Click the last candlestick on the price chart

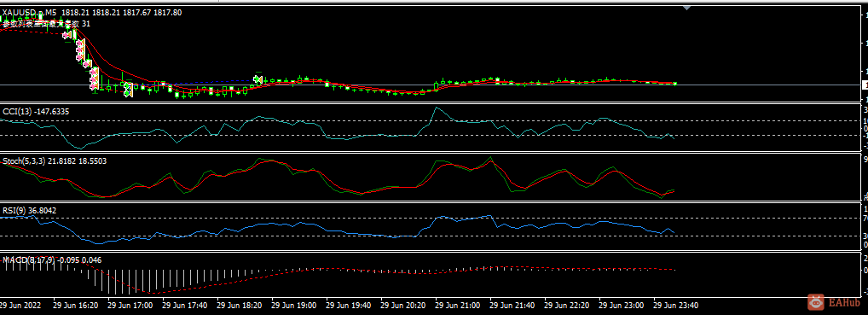coord(674,83)
